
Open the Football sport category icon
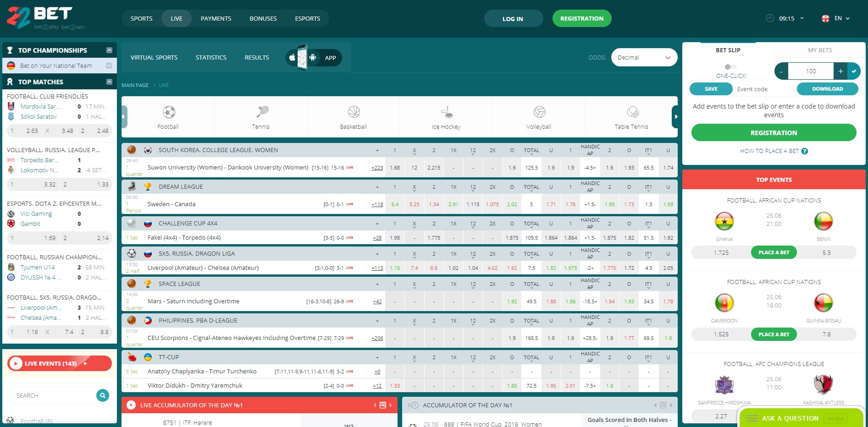tap(169, 112)
